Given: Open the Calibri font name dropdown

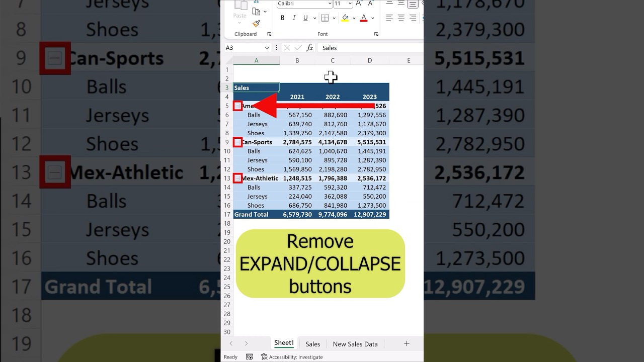Looking at the screenshot, I should (x=330, y=4).
